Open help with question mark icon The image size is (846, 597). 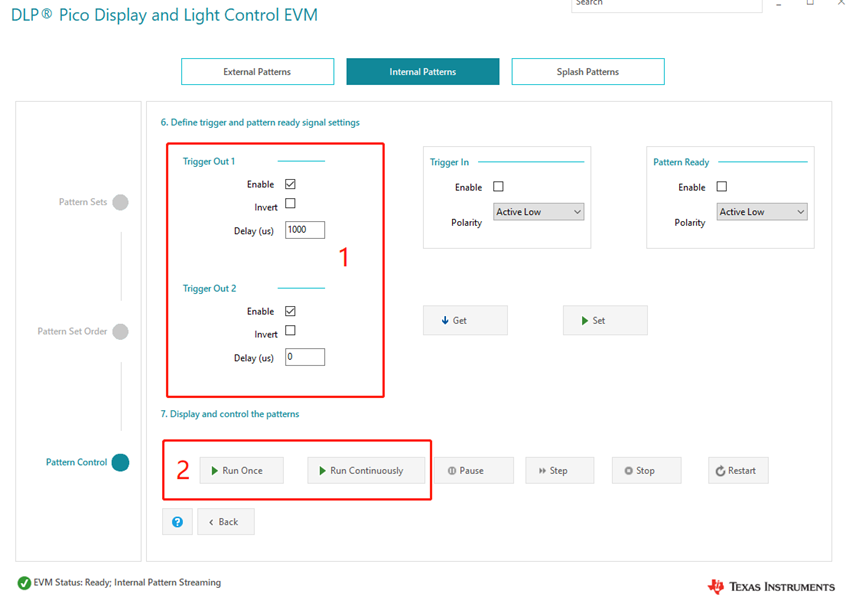177,522
